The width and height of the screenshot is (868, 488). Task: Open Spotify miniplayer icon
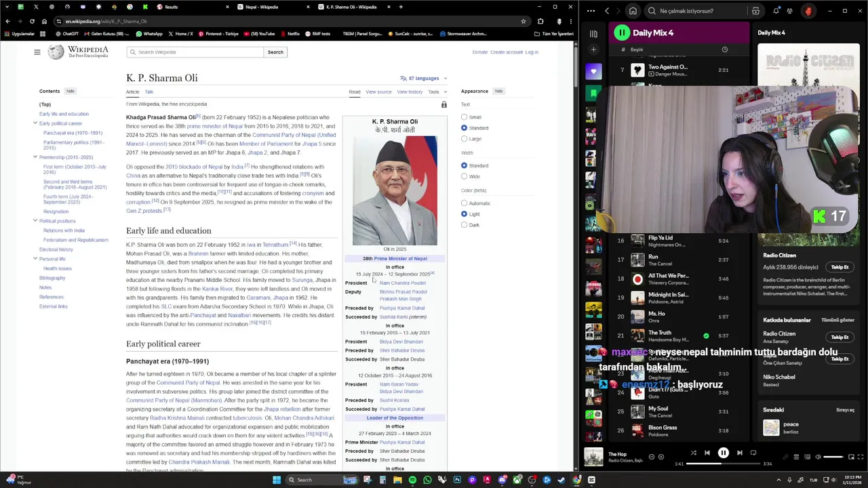coord(850,457)
